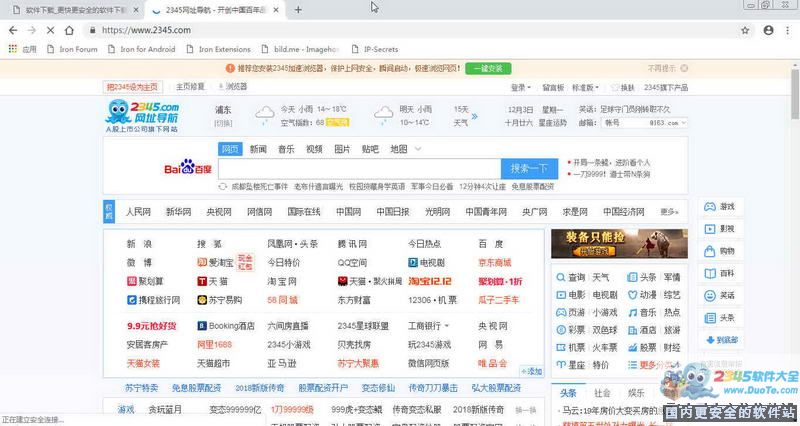The image size is (800, 426).
Task: Click the 搜索一下 search button
Action: pyautogui.click(x=529, y=168)
